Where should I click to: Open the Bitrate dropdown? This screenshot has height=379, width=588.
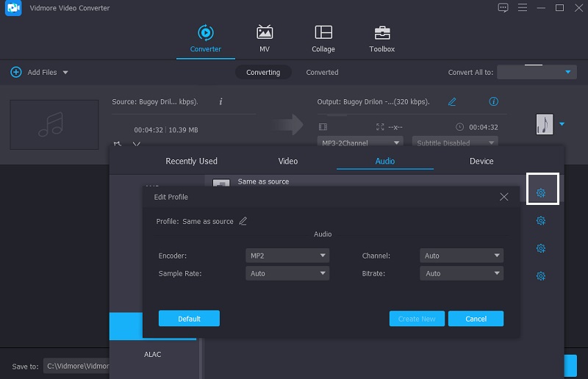coord(462,273)
